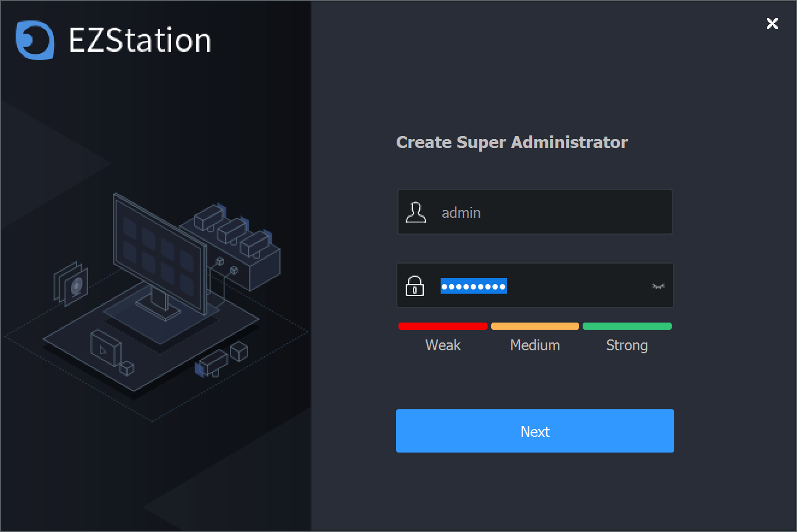
Task: Click the padlock icon in password field
Action: pyautogui.click(x=415, y=286)
